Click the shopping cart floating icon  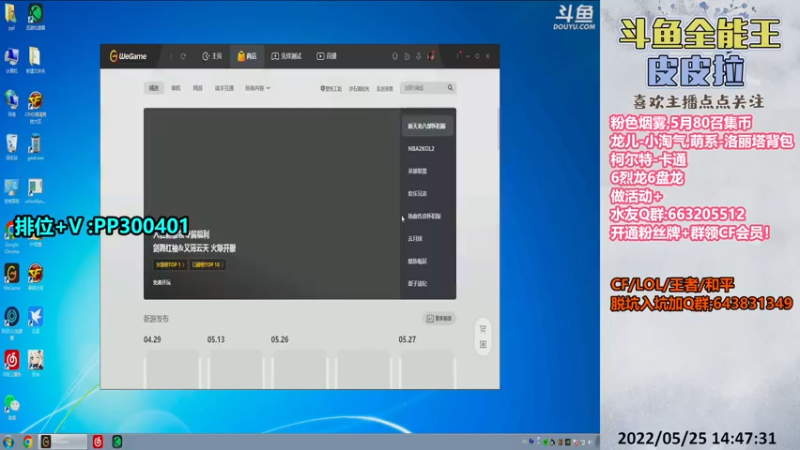[x=483, y=329]
